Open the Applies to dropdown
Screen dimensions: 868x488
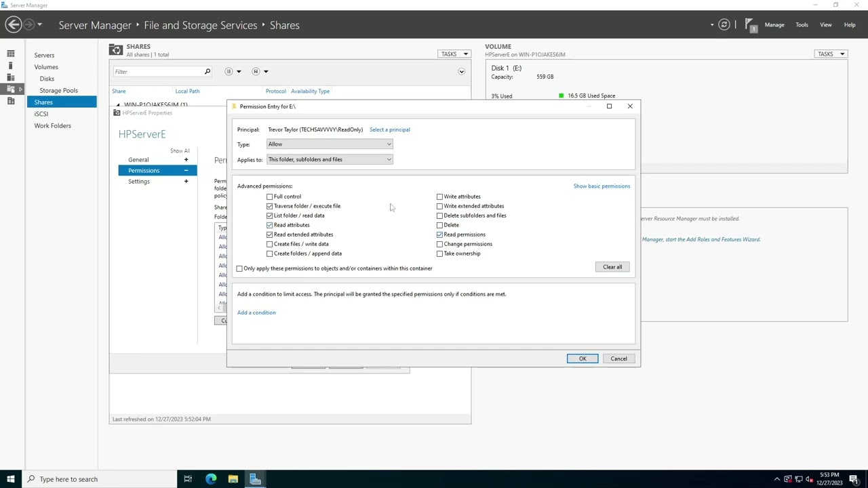(x=330, y=159)
